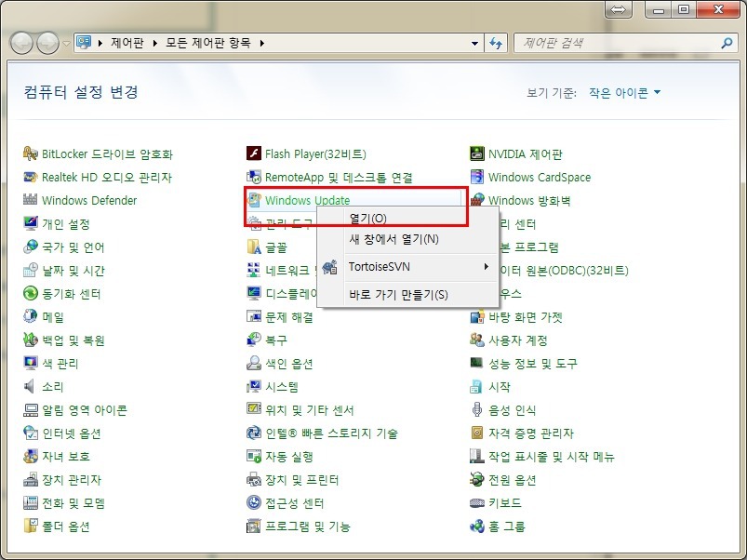Expand the arrow after 모든 제어판 항목
Screen dimensions: 747x560
tap(262, 43)
